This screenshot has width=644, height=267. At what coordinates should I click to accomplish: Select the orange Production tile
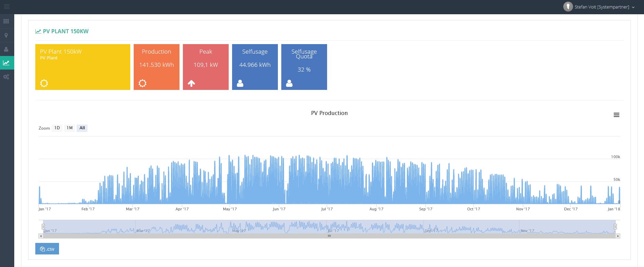156,67
